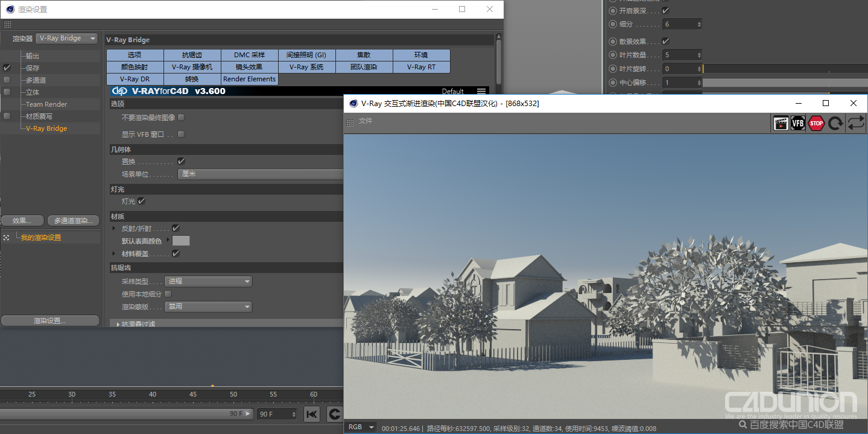The image size is (868, 434).
Task: Check the 不要渲染最终图像 option
Action: (x=181, y=117)
